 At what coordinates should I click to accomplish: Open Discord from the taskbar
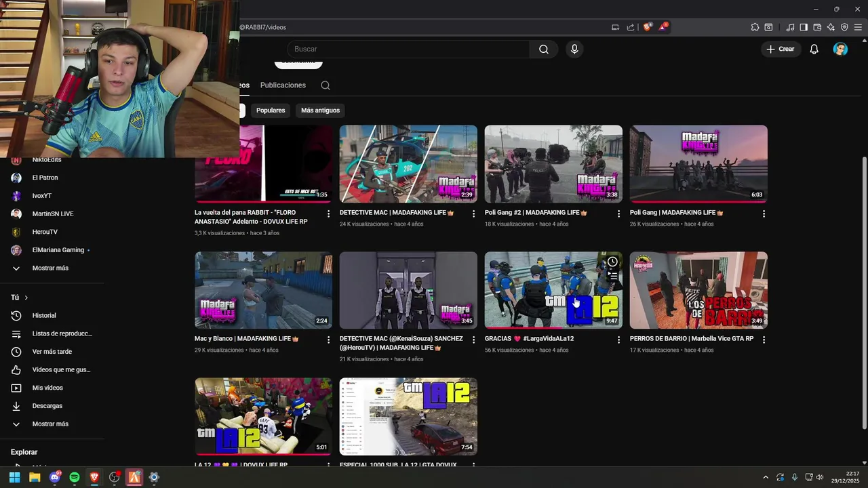click(55, 477)
